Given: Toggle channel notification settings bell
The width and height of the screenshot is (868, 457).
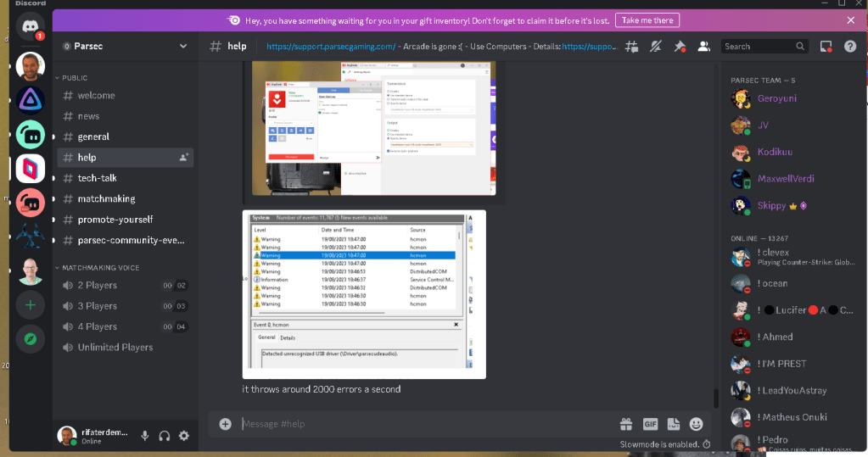Looking at the screenshot, I should click(655, 47).
